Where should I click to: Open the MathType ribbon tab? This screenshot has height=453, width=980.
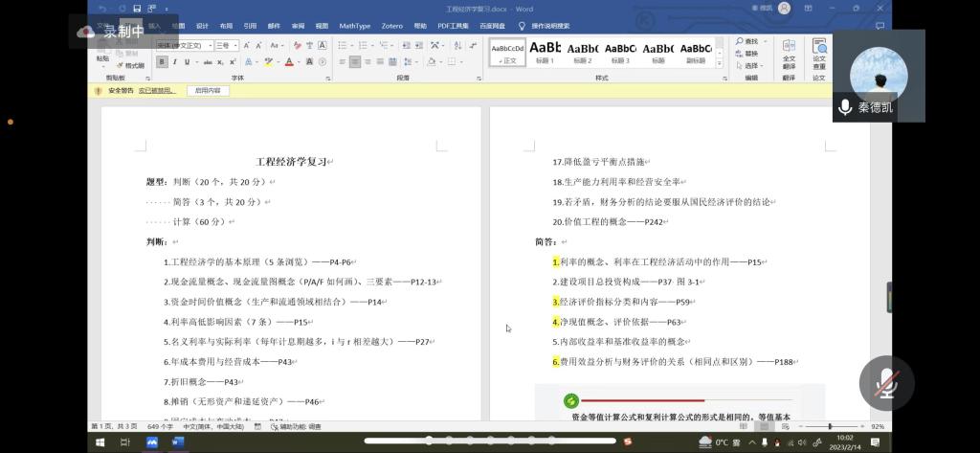click(x=354, y=26)
